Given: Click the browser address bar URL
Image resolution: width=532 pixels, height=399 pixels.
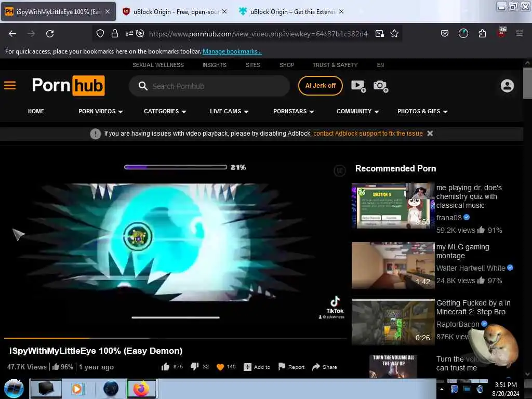Looking at the screenshot, I should (258, 34).
